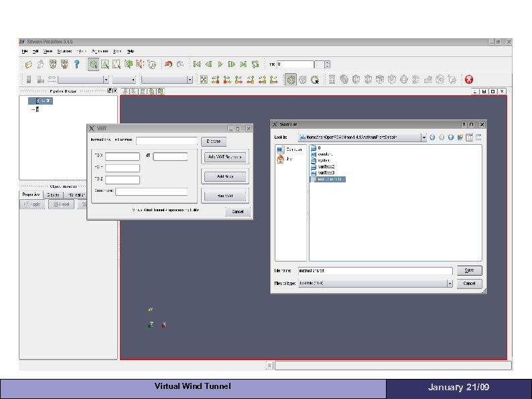Click the Disconnect from server icon

[x=64, y=64]
